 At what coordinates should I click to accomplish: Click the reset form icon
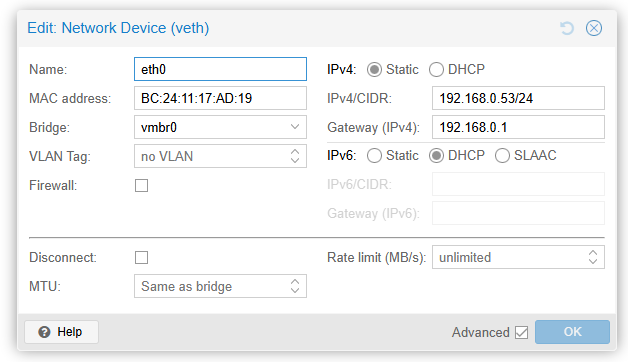click(x=567, y=28)
